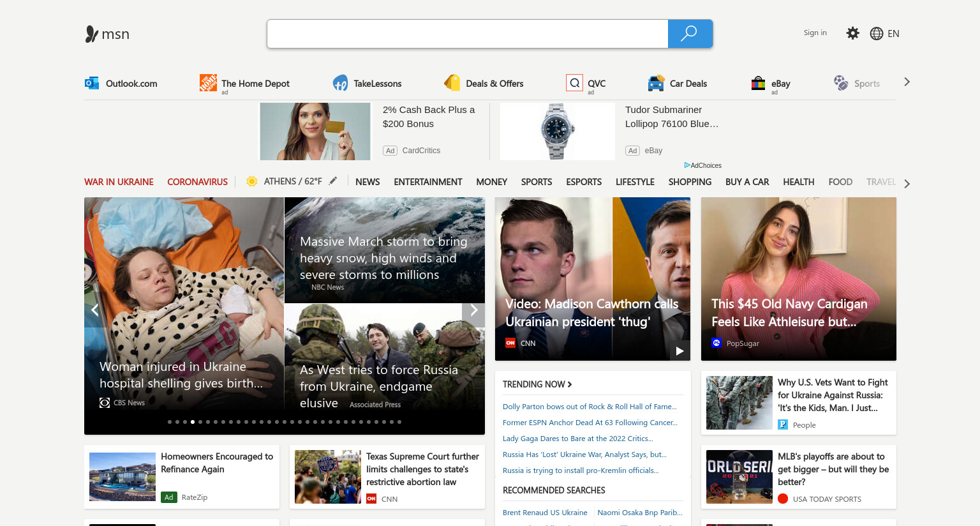Click the globe language icon

click(877, 34)
